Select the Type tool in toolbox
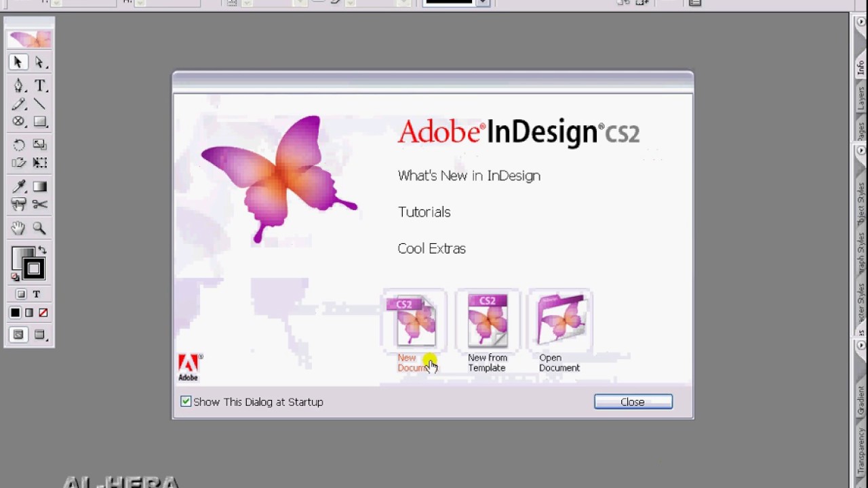 (x=39, y=85)
